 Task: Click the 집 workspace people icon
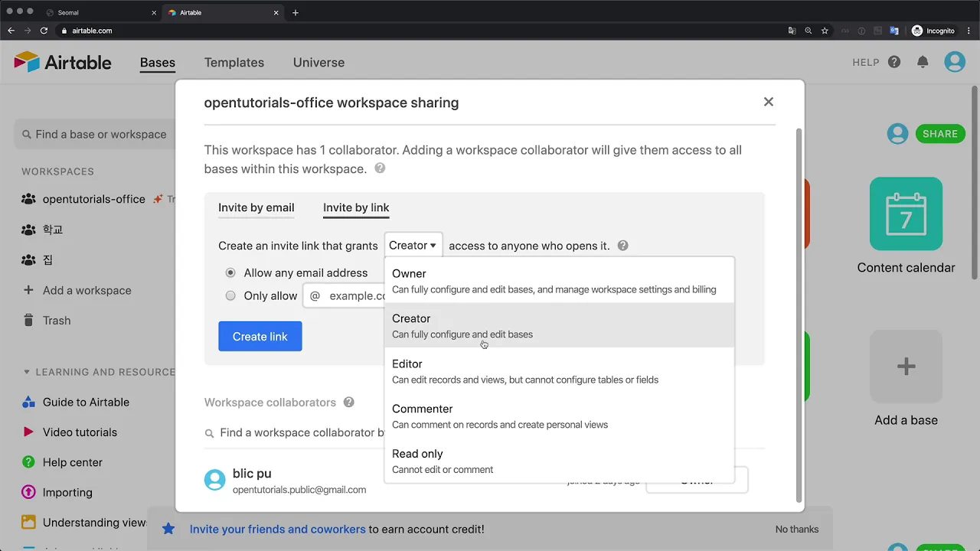click(28, 260)
